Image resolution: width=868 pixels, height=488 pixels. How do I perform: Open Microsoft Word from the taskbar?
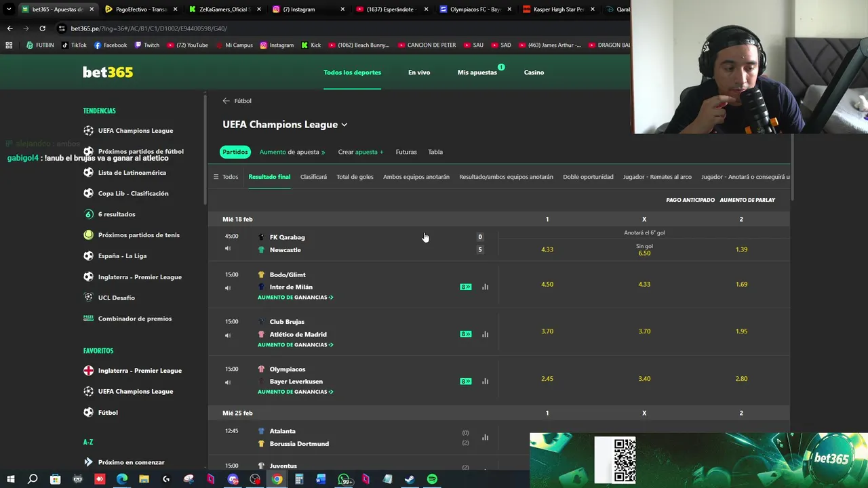coord(321,479)
